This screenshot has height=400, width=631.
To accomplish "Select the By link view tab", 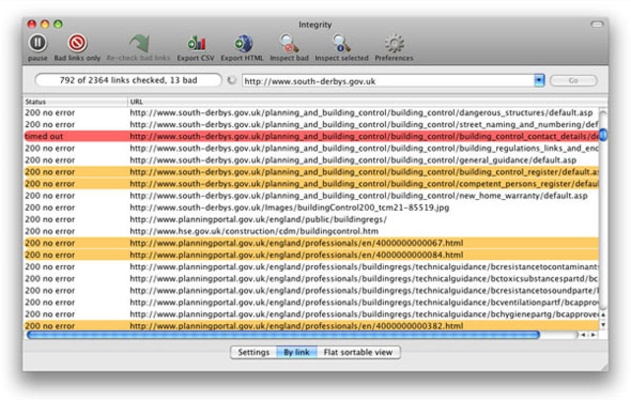I will (x=295, y=352).
